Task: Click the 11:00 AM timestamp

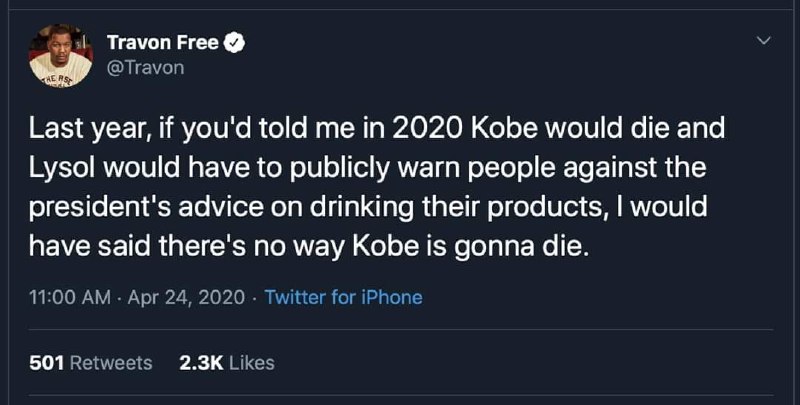Action: [x=70, y=297]
